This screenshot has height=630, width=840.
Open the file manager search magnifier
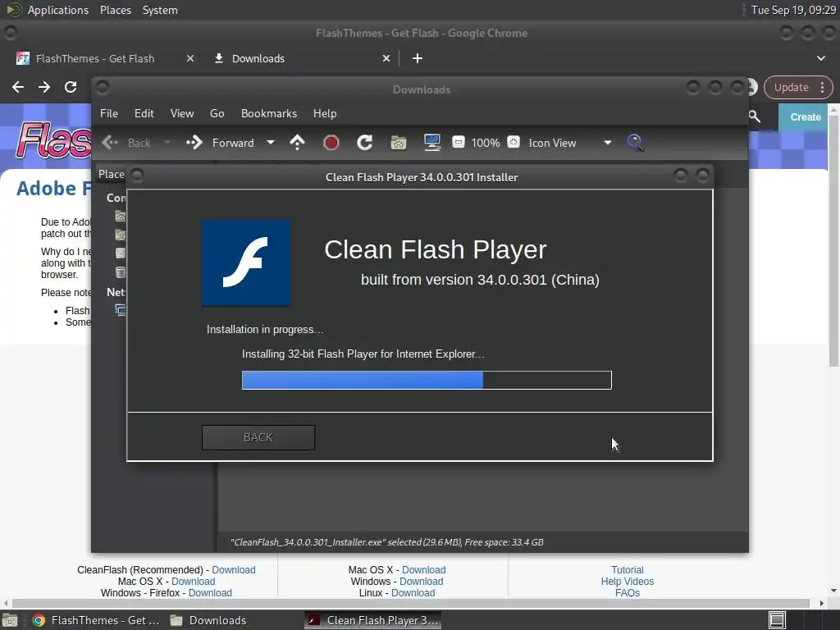point(635,143)
